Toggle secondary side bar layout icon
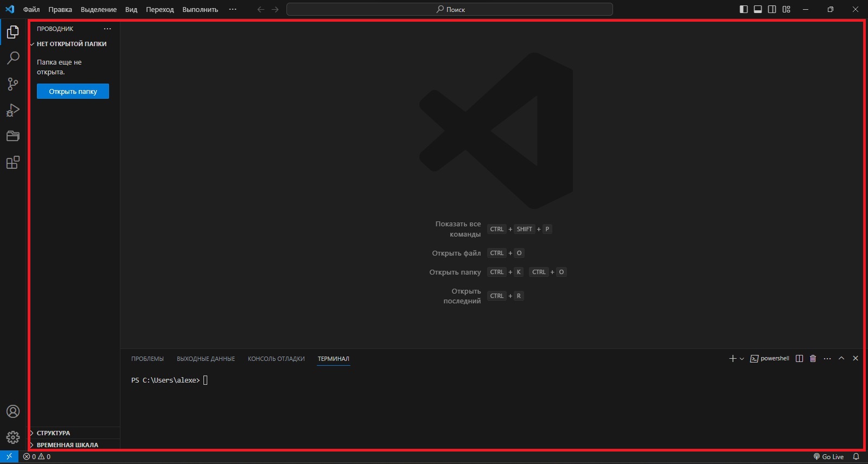 coord(772,9)
